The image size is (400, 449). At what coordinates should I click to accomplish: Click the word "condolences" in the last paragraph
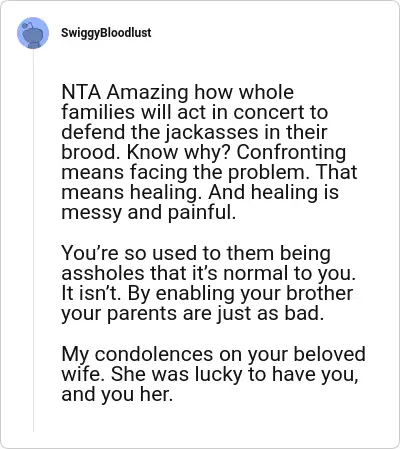[154, 354]
